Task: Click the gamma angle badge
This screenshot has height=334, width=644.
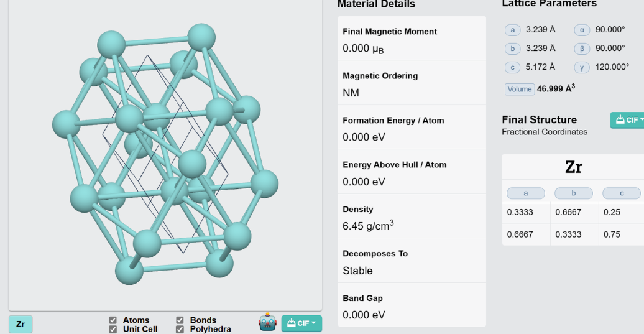Action: pyautogui.click(x=582, y=67)
